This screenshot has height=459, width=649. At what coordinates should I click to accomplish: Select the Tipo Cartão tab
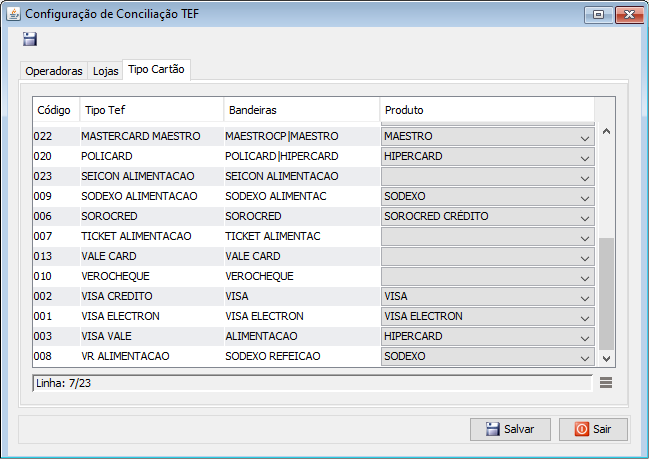(156, 70)
